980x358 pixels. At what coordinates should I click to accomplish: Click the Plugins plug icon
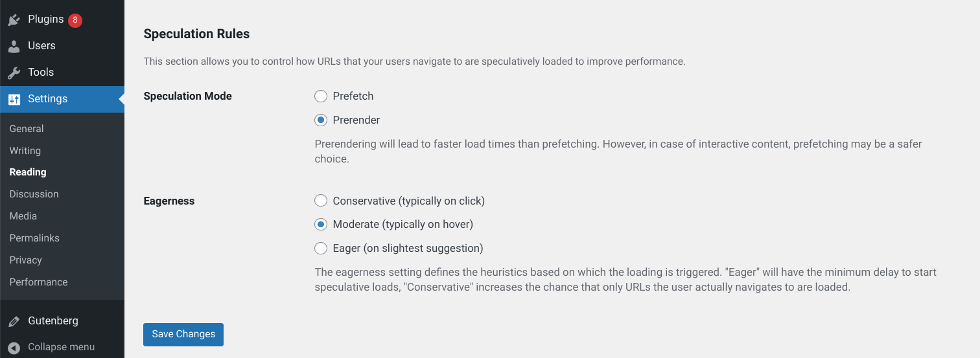pos(14,19)
